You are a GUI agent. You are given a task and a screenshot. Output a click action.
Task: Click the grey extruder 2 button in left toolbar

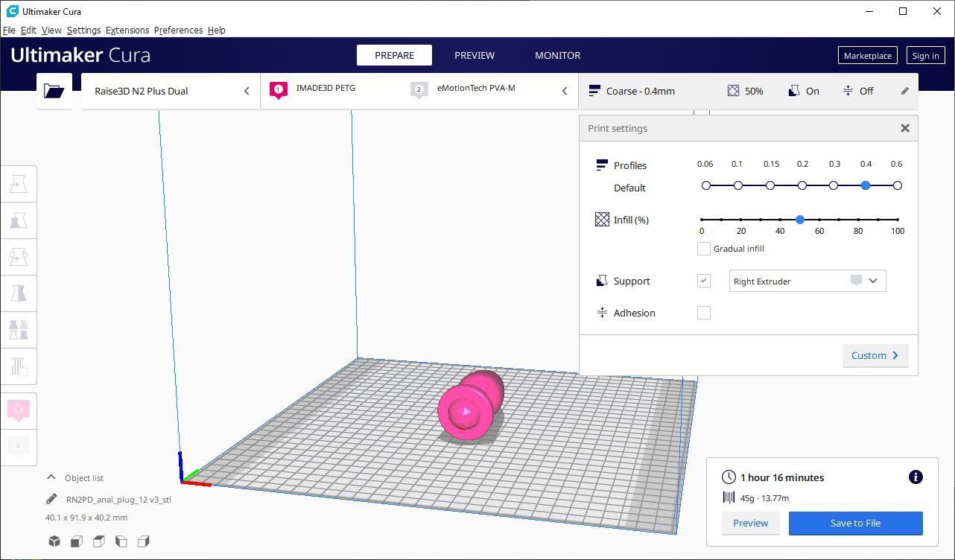19,447
